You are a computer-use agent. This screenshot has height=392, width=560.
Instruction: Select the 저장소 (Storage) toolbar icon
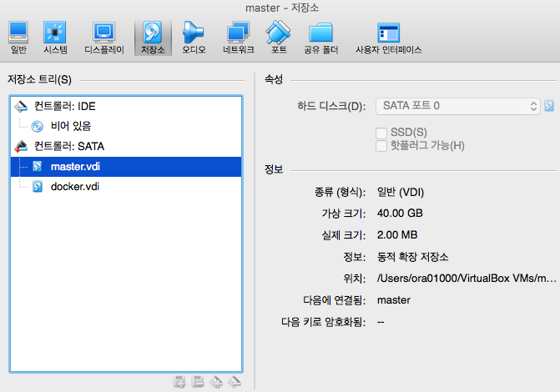pos(153,38)
